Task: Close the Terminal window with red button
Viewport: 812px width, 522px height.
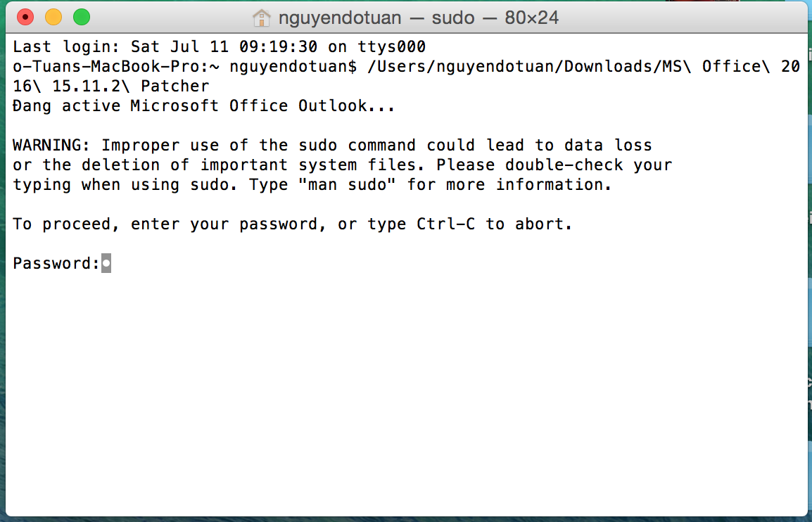Action: click(25, 17)
